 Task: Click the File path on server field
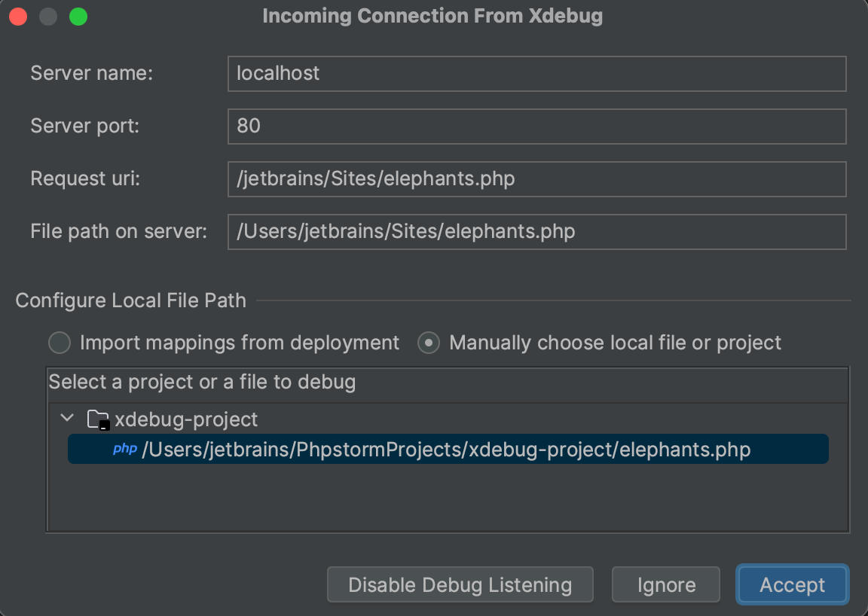[x=536, y=231]
